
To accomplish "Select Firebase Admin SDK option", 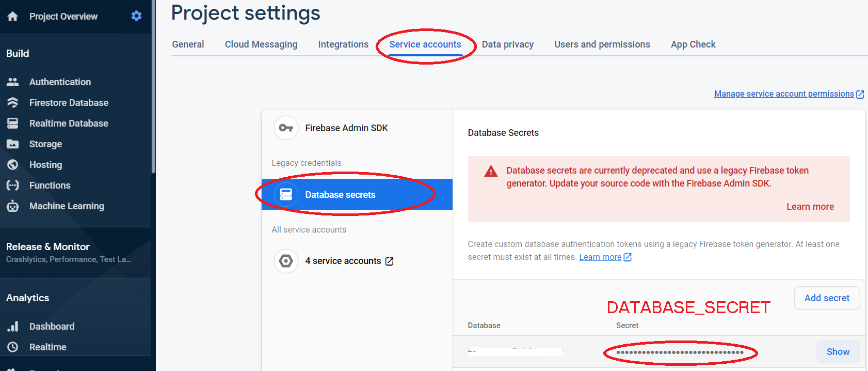I will pos(357,128).
